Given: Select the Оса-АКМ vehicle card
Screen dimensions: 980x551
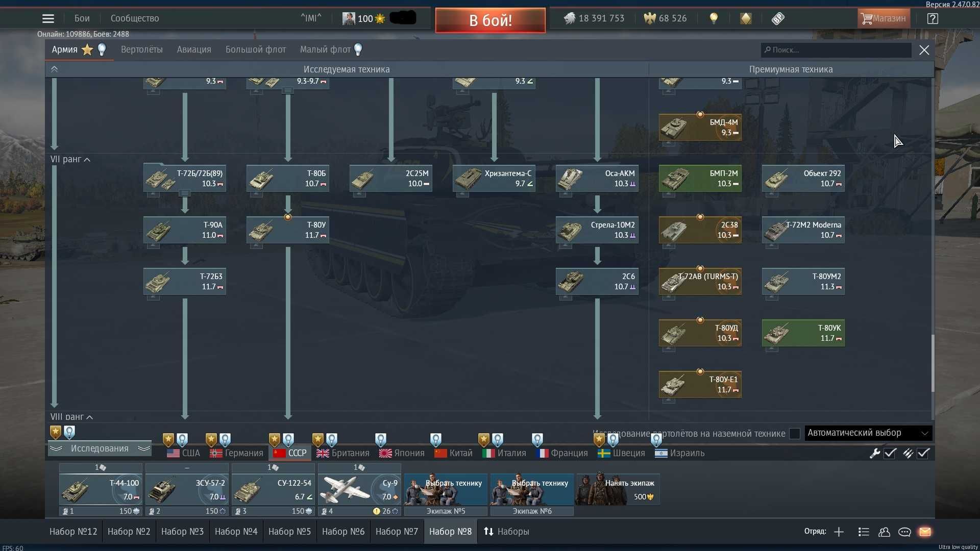Looking at the screenshot, I should click(x=597, y=179).
